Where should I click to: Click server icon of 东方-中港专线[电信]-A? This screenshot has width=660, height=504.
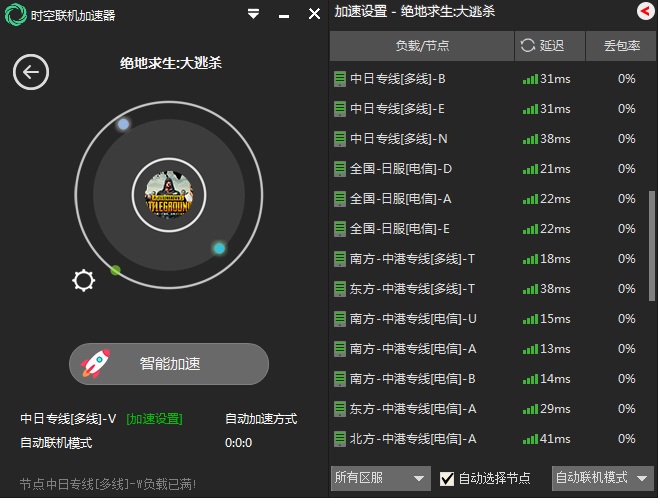(x=339, y=409)
